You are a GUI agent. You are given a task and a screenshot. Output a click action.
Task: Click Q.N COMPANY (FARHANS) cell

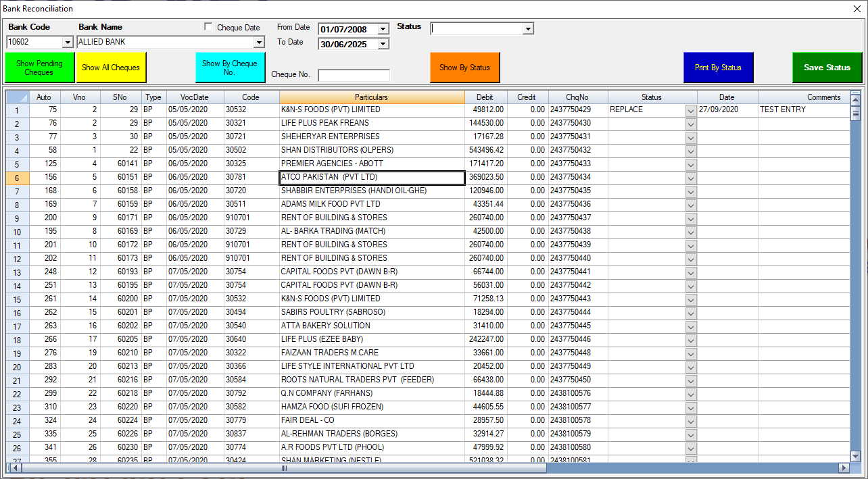[x=372, y=393]
